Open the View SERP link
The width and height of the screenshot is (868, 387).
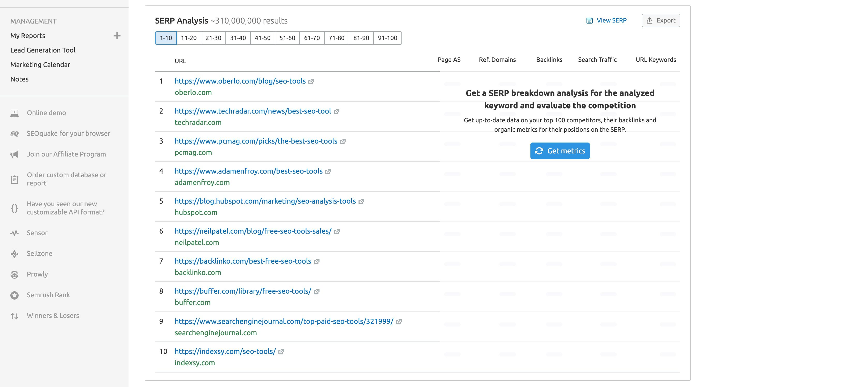(x=606, y=20)
